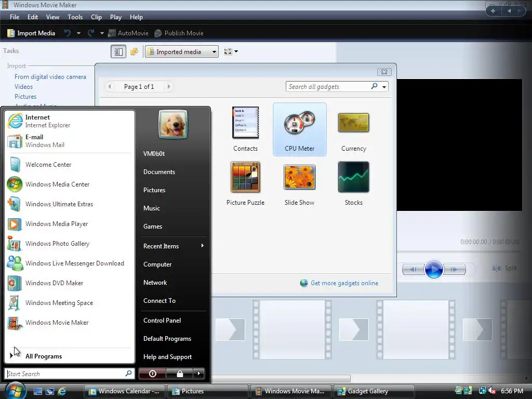The height and width of the screenshot is (399, 532).
Task: Click the Pictures import link in Tasks
Action: coord(25,96)
